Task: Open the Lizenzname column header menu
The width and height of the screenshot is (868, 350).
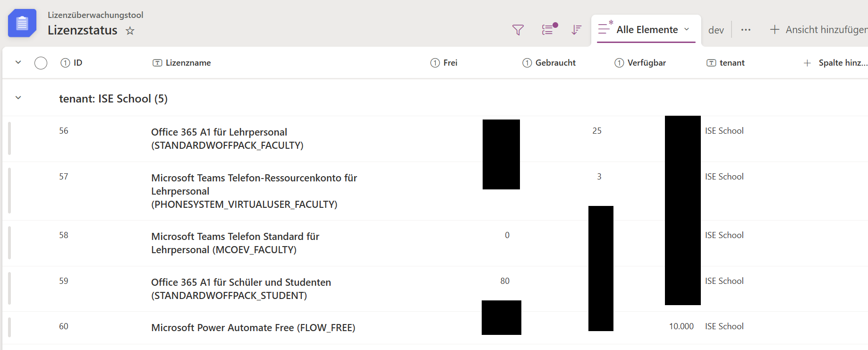Action: [182, 63]
